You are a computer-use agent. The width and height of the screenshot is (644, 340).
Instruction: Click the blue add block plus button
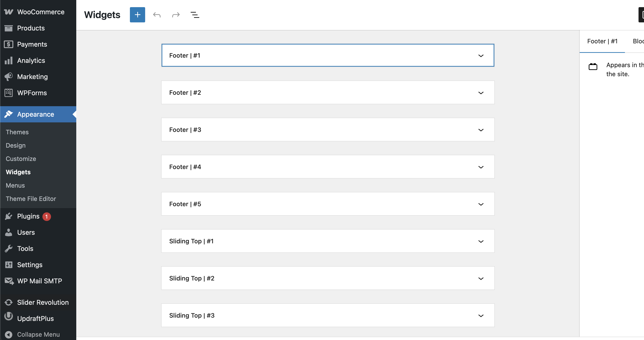(x=137, y=15)
